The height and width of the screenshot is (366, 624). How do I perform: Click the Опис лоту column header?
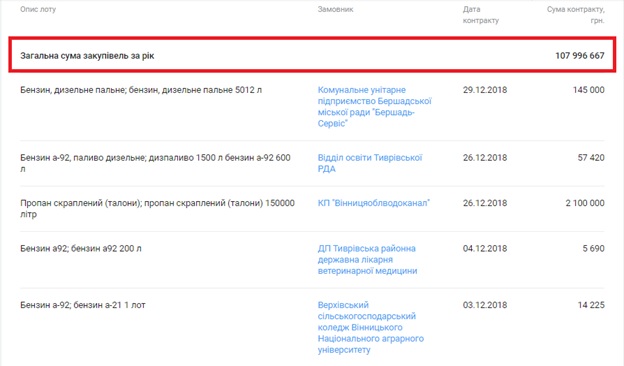pyautogui.click(x=38, y=9)
